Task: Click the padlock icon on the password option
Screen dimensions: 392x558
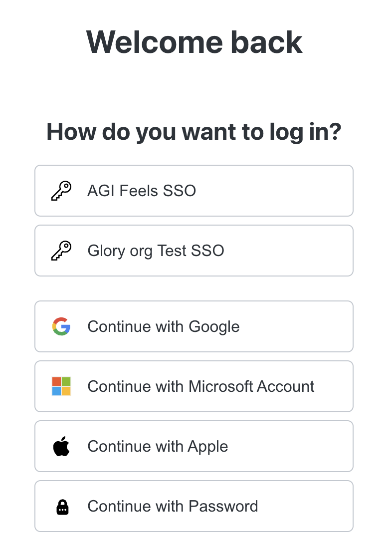Action: pos(61,506)
